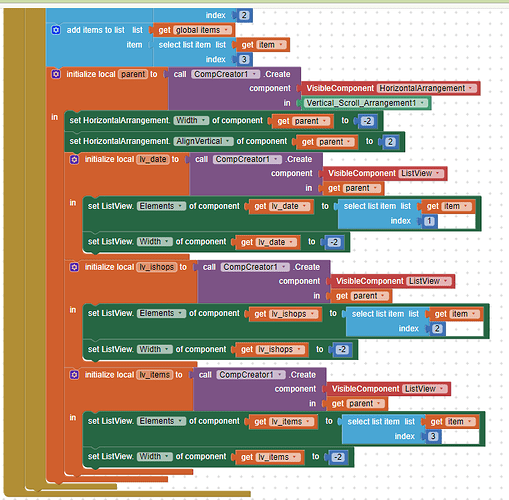509x500 pixels.
Task: Click the index 3 value under add items
Action: [244, 59]
